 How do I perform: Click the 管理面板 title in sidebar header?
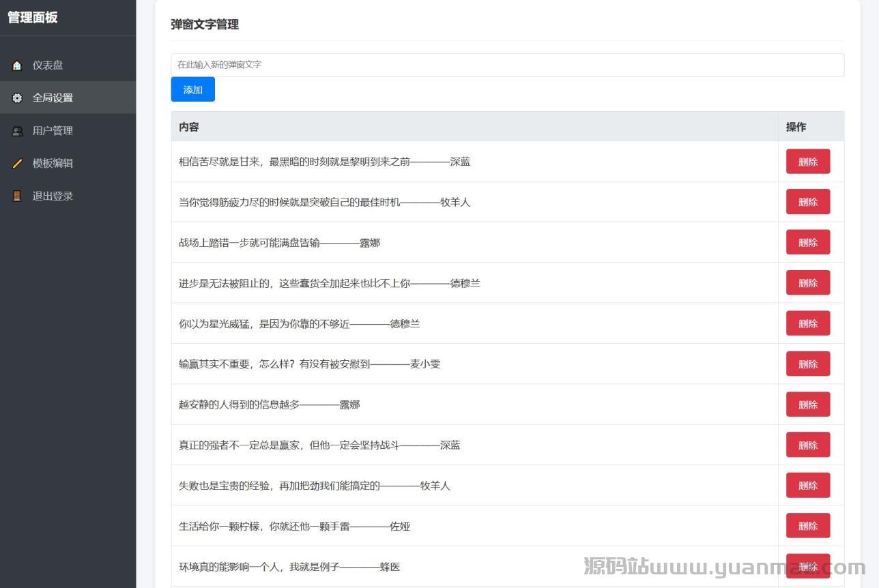pos(33,18)
